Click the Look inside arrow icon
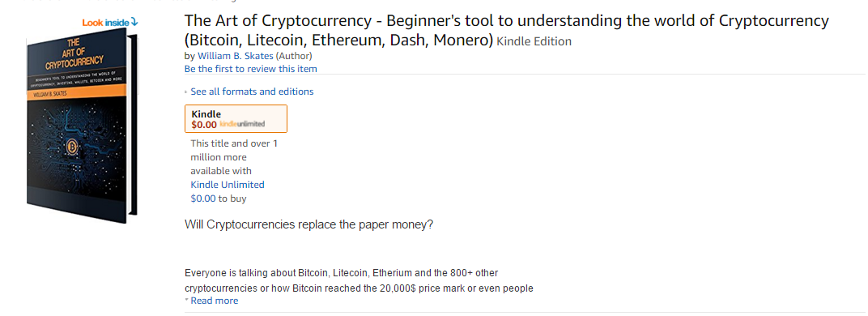This screenshot has width=868, height=316. click(x=134, y=23)
